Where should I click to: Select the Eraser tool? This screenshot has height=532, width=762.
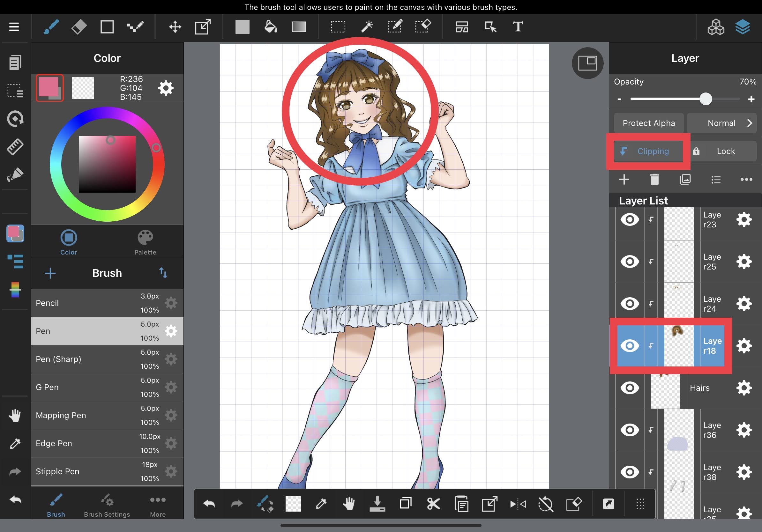78,27
